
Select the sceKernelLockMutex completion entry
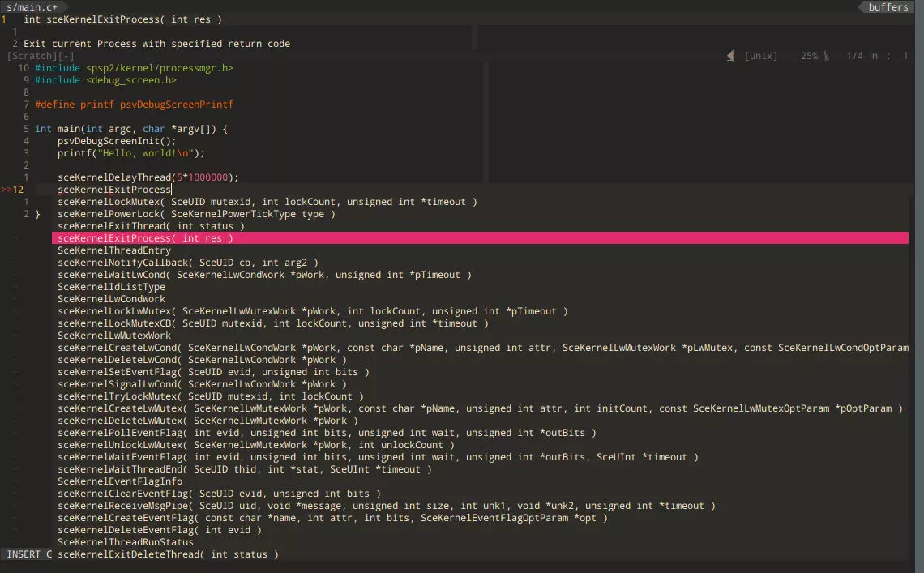tap(267, 202)
